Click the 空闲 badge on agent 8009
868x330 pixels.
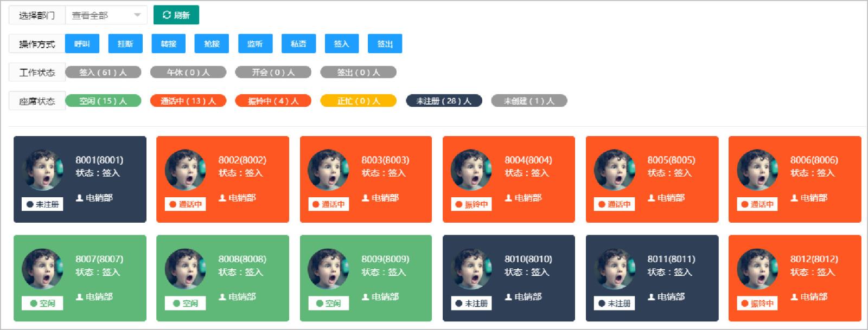pyautogui.click(x=328, y=303)
